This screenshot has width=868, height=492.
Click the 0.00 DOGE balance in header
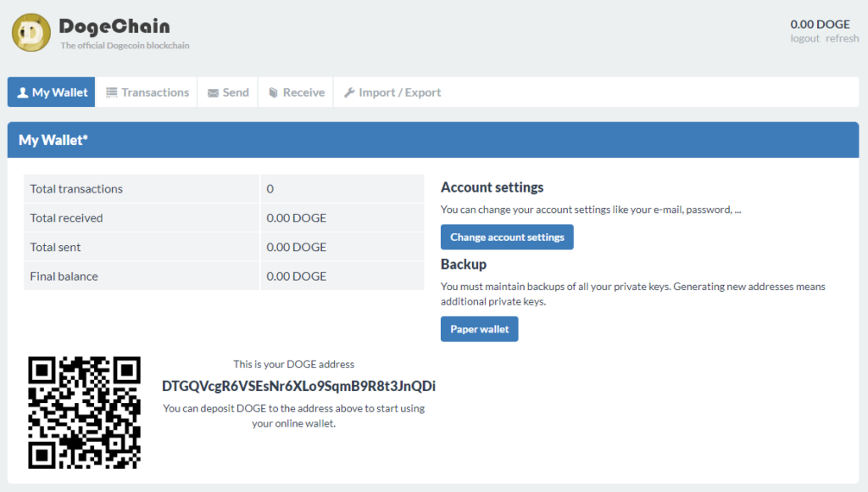[819, 24]
